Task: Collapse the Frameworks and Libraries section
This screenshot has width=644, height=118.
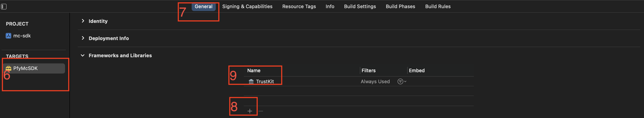Action: point(83,55)
